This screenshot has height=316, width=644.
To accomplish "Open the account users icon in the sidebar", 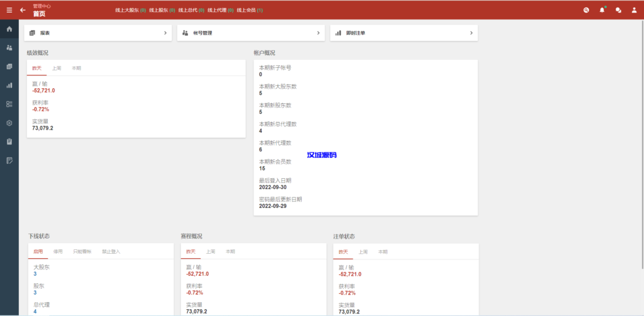I will click(9, 48).
